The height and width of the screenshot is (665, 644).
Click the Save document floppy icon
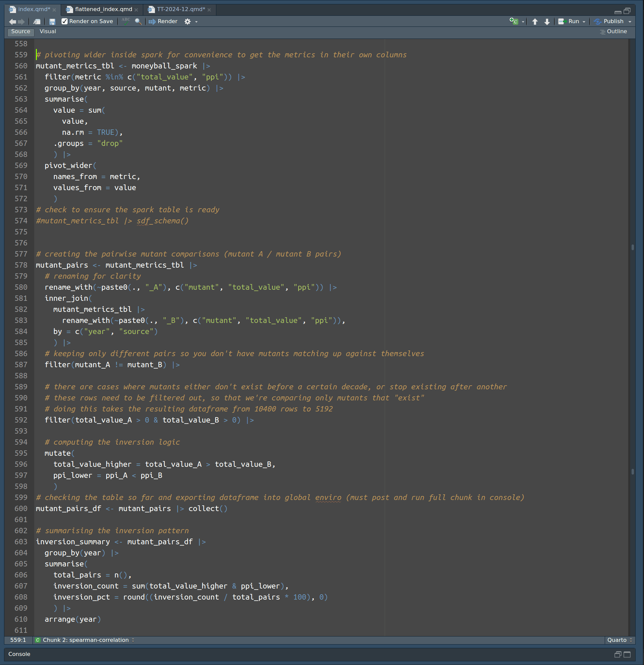click(52, 22)
